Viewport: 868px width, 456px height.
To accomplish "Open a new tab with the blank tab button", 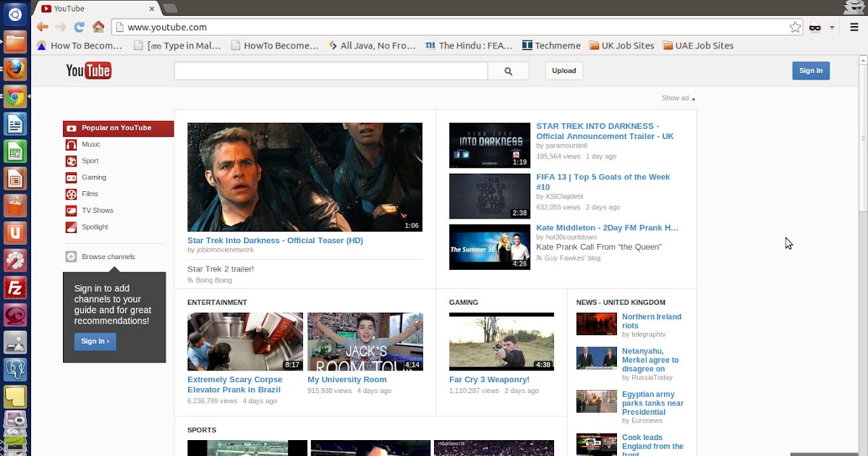I will click(169, 9).
